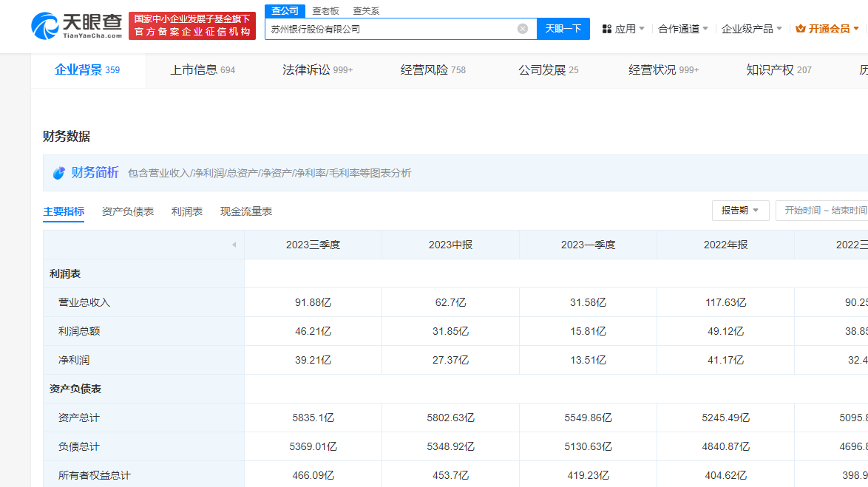868x487 pixels.
Task: Select the 查老板 search tab
Action: 325,11
